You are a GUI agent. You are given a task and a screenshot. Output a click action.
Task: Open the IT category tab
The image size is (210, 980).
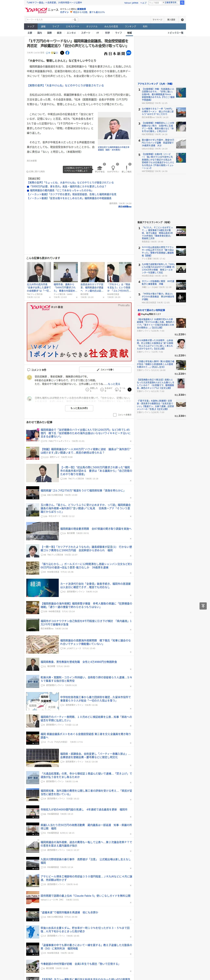click(98, 33)
